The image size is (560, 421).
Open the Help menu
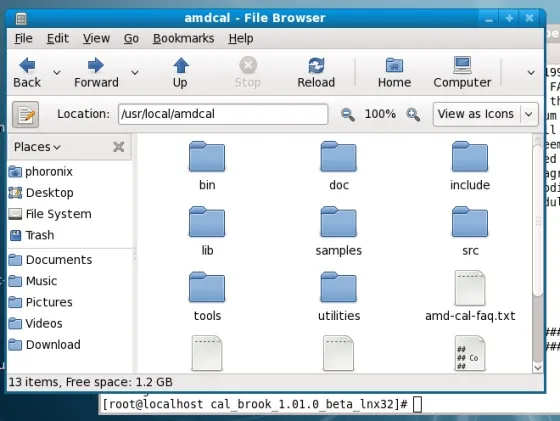click(241, 39)
